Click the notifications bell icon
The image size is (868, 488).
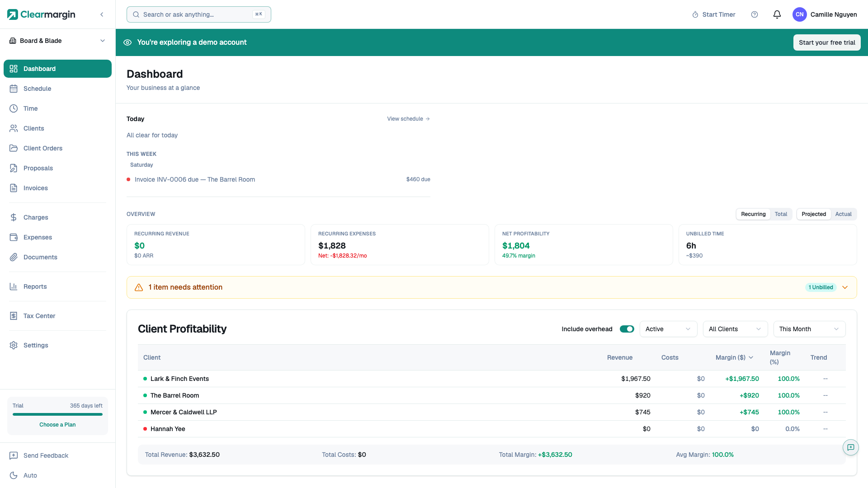point(777,14)
